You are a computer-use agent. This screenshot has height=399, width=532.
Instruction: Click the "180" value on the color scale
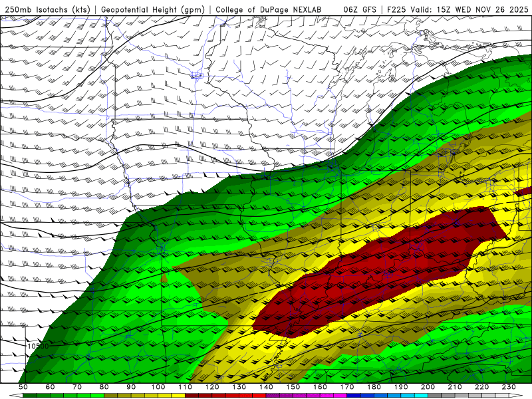point(374,387)
